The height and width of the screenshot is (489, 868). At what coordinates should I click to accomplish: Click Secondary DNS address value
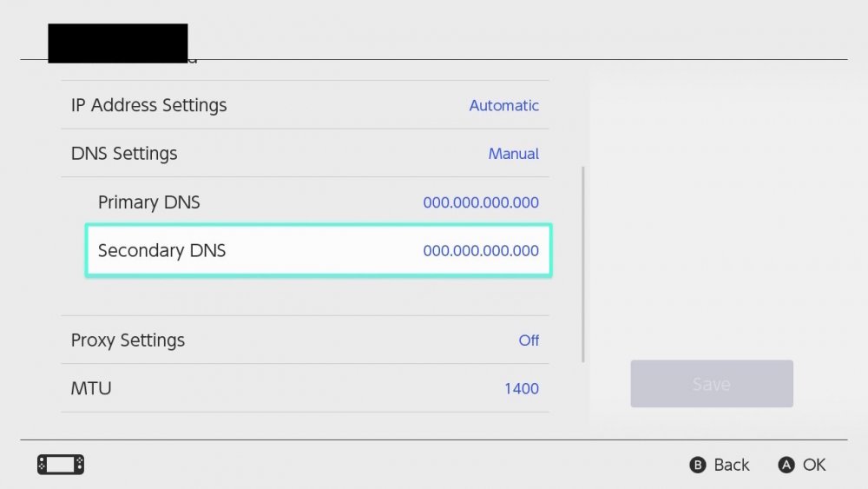point(481,250)
